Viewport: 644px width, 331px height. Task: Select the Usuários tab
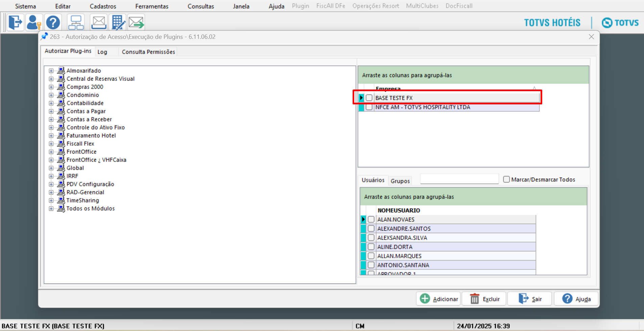pyautogui.click(x=373, y=180)
